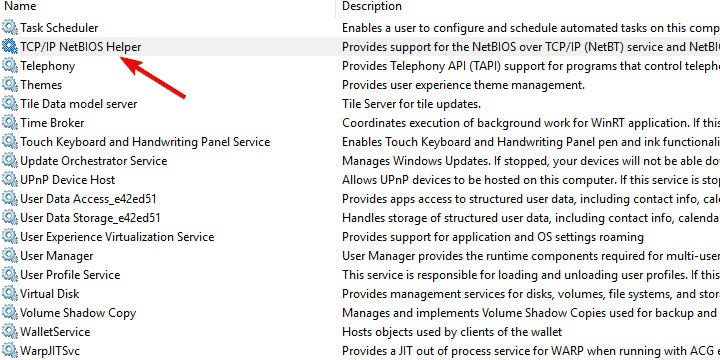Highlight the User Manager service name
Image resolution: width=720 pixels, height=360 pixels.
[56, 256]
